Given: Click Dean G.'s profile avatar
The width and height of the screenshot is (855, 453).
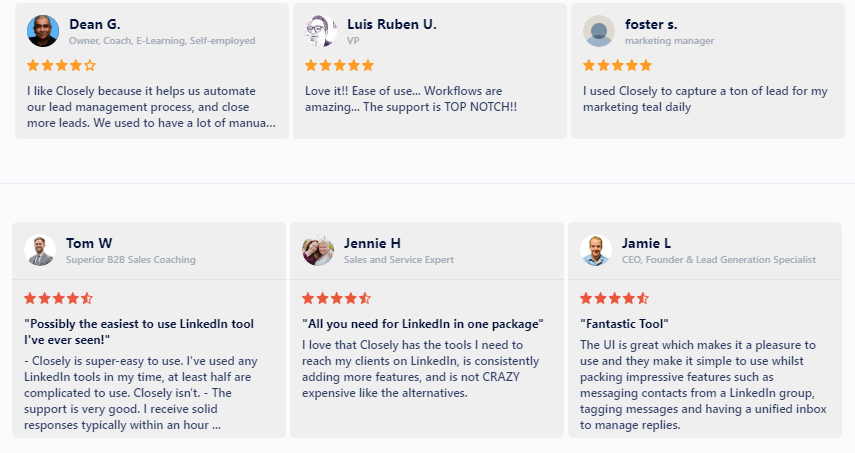Looking at the screenshot, I should coord(43,31).
